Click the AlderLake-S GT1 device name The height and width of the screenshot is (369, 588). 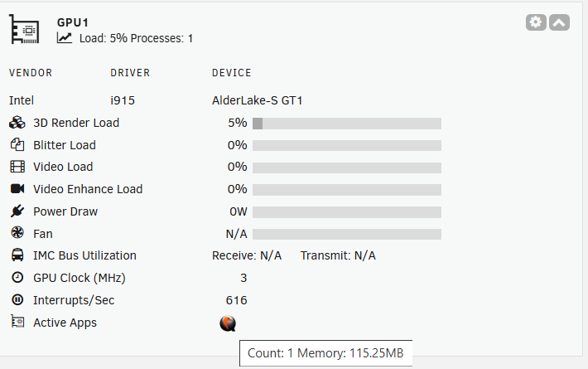click(x=258, y=100)
